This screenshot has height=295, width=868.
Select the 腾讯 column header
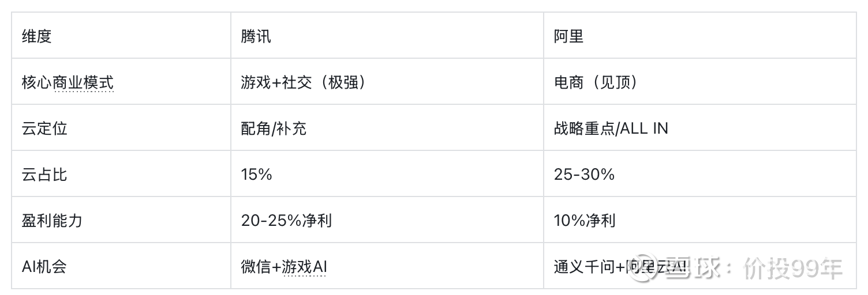[x=256, y=36]
